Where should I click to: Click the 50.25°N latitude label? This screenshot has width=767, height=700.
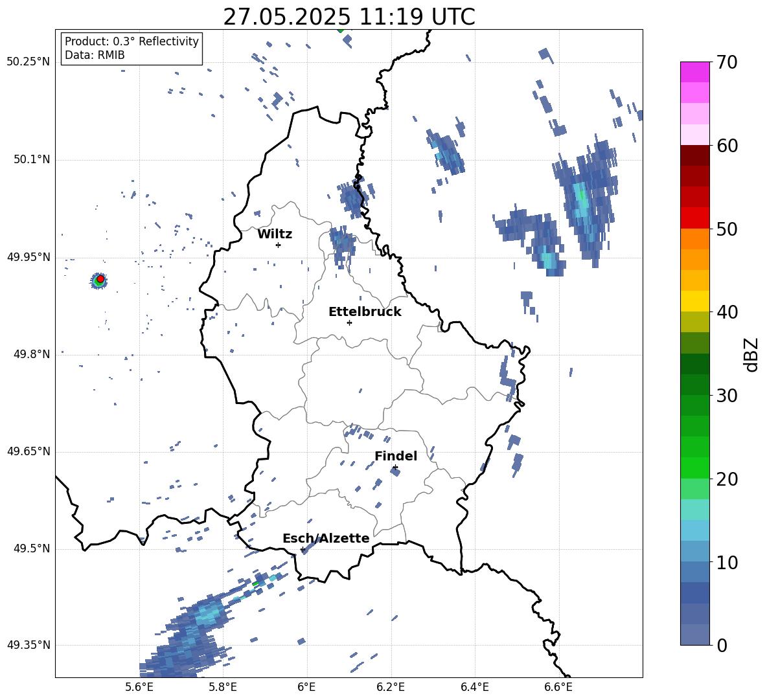pyautogui.click(x=29, y=62)
